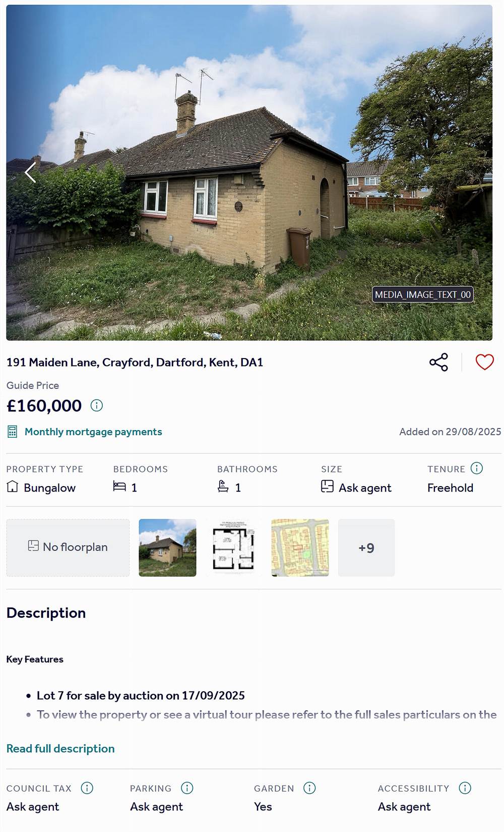Show Garden information tooltip icon
This screenshot has width=504, height=832.
(x=309, y=788)
